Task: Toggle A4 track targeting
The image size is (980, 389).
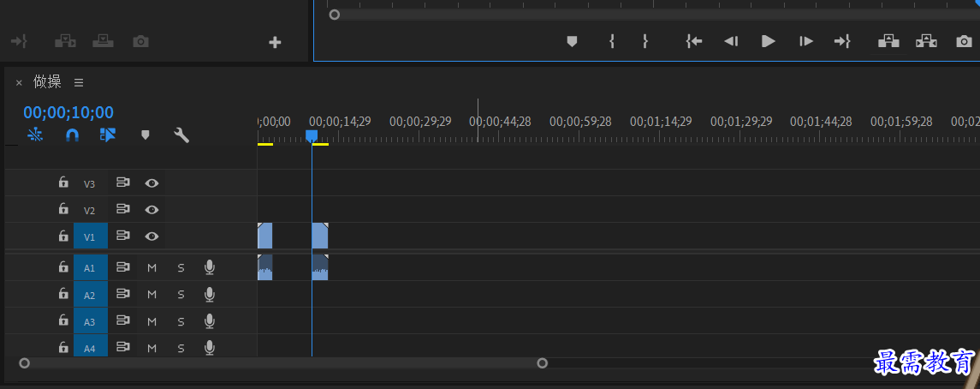Action: point(90,346)
